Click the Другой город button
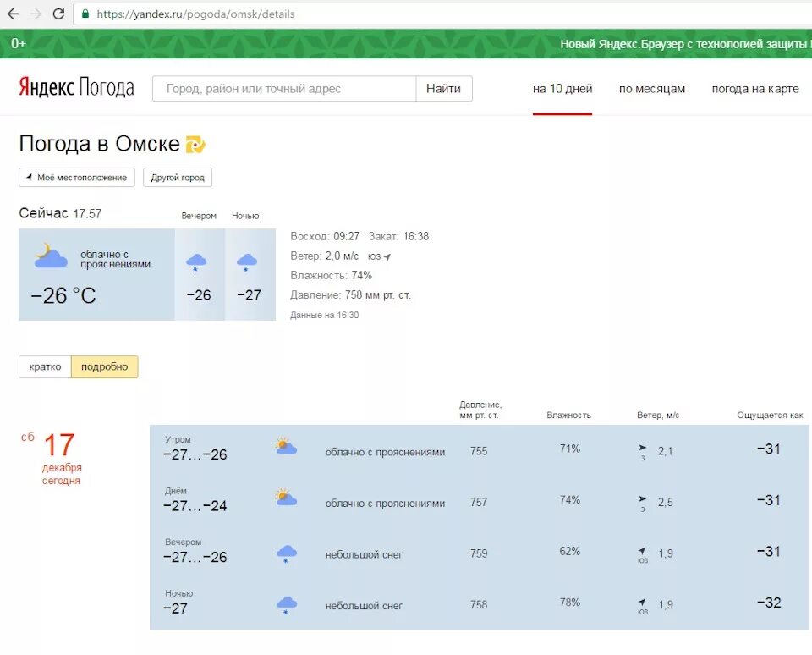Image resolution: width=812 pixels, height=655 pixels. pyautogui.click(x=178, y=177)
